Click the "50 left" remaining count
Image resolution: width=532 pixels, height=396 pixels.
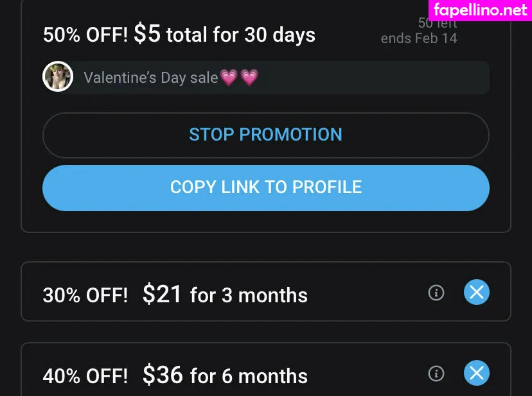(x=438, y=24)
